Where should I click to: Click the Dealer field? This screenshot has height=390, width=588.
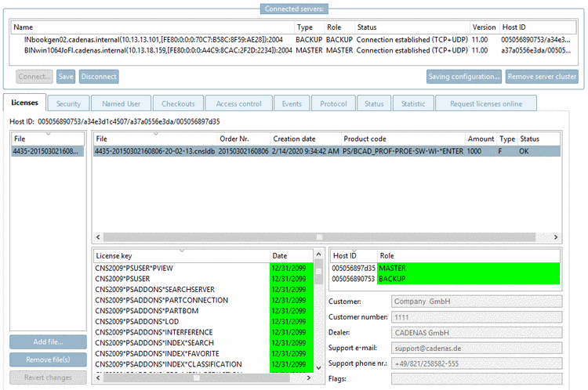click(x=477, y=333)
